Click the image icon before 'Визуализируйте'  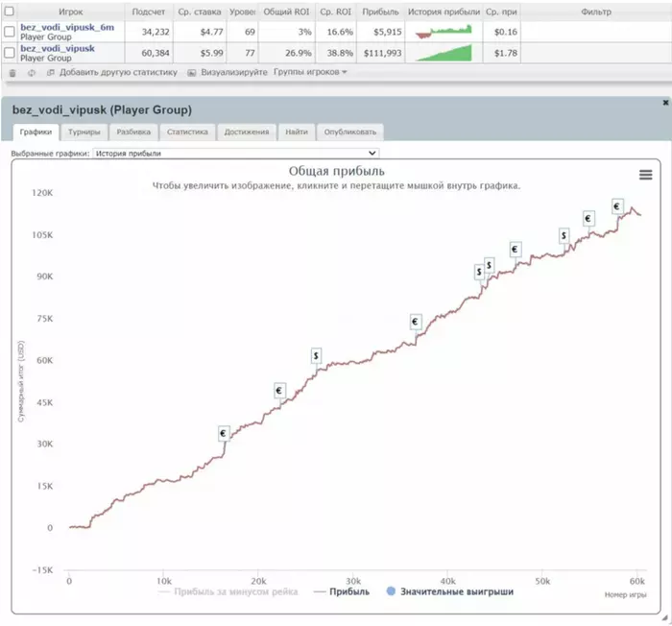(192, 73)
